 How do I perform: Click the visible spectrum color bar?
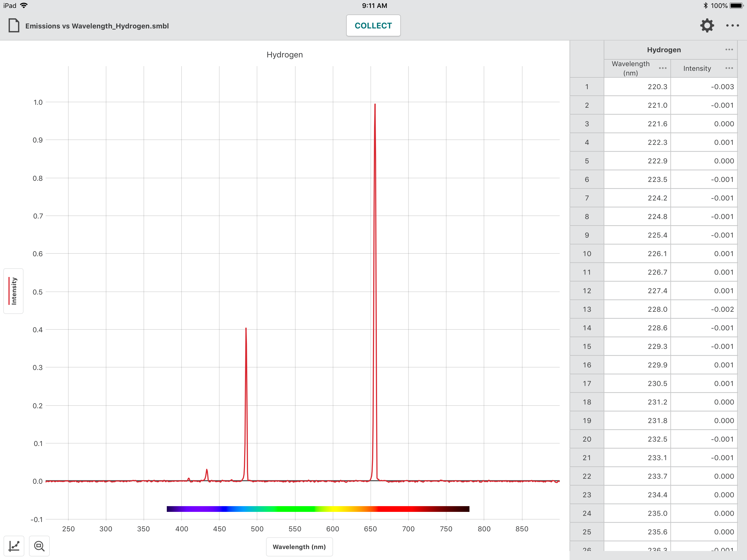(318, 509)
